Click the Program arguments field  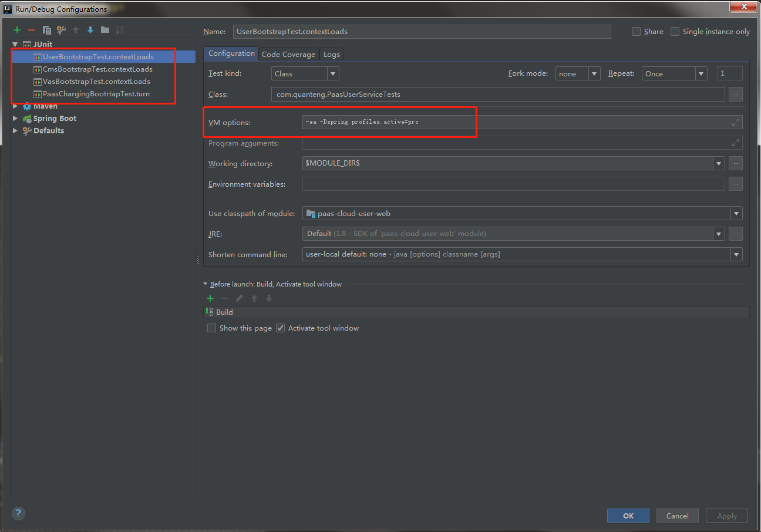[x=523, y=143]
